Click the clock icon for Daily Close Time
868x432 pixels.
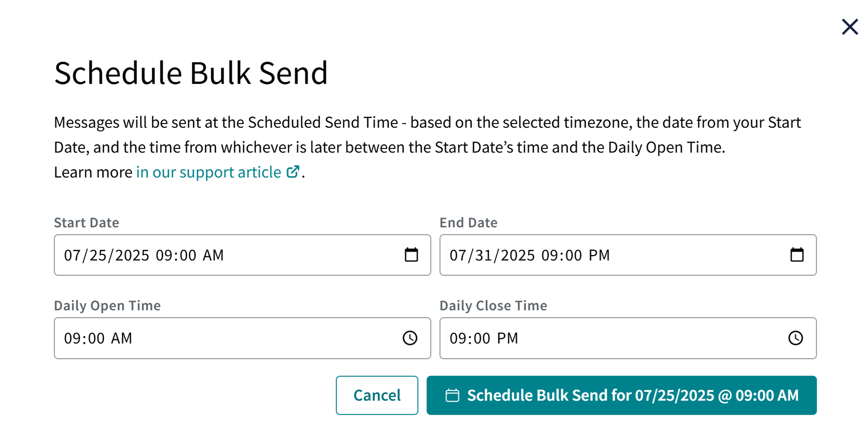[796, 338]
